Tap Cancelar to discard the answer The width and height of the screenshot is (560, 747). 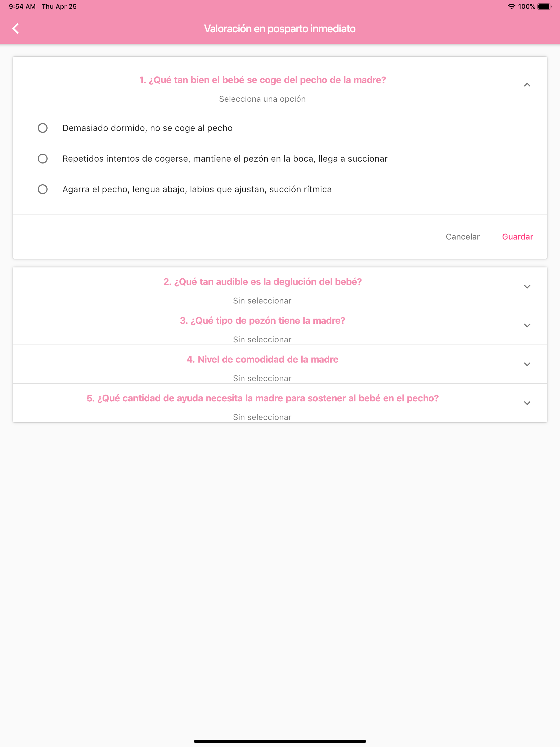click(x=463, y=237)
